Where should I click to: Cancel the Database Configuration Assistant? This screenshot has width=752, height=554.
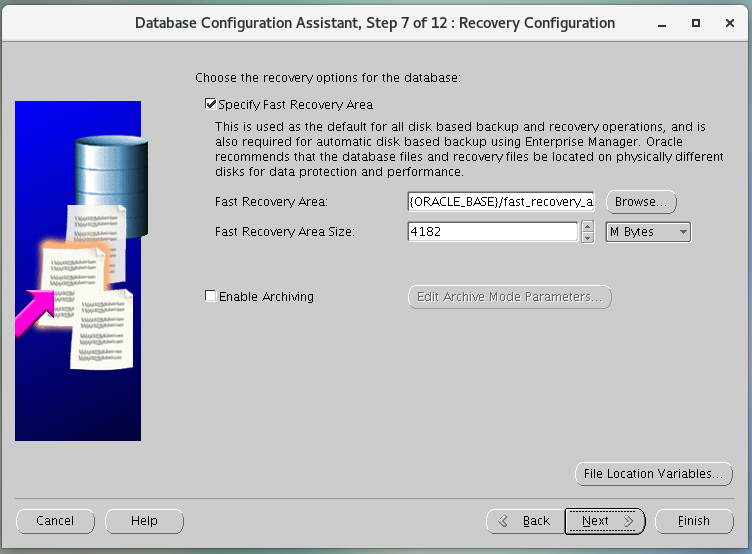55,521
